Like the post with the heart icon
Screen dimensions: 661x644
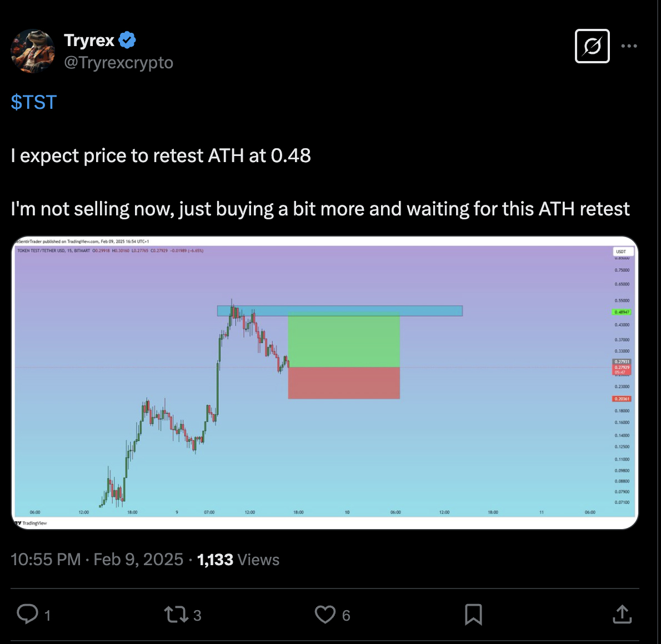click(325, 614)
